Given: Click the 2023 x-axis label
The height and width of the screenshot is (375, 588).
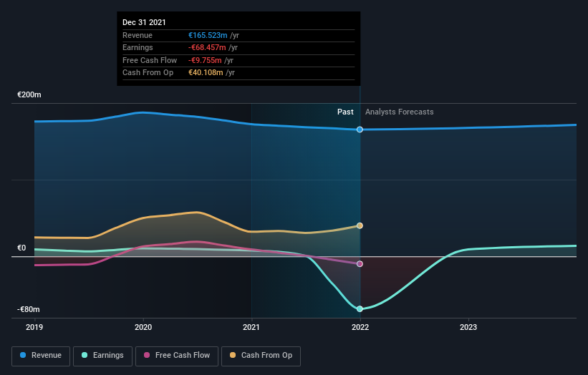Looking at the screenshot, I should (468, 328).
